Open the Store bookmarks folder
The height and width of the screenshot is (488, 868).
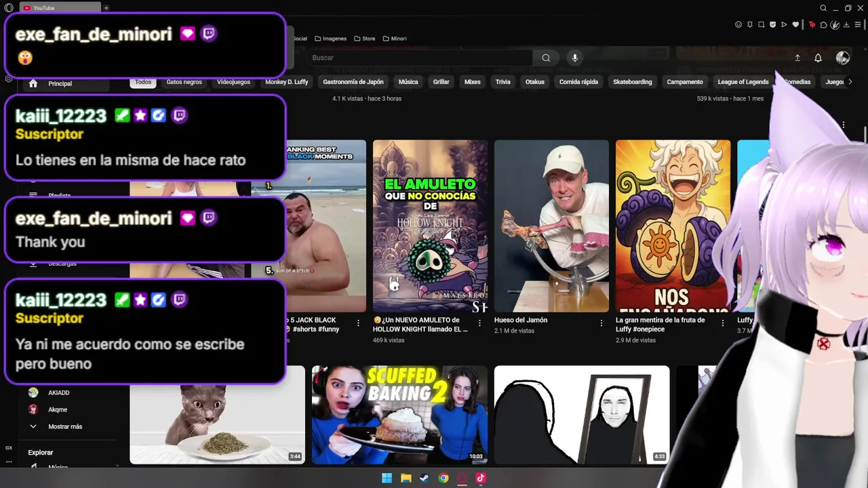click(x=365, y=39)
